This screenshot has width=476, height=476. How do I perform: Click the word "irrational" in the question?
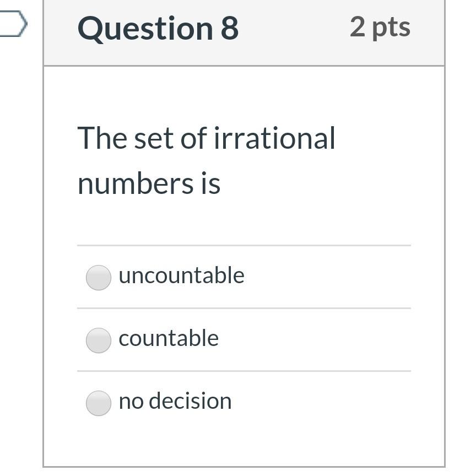tap(274, 138)
